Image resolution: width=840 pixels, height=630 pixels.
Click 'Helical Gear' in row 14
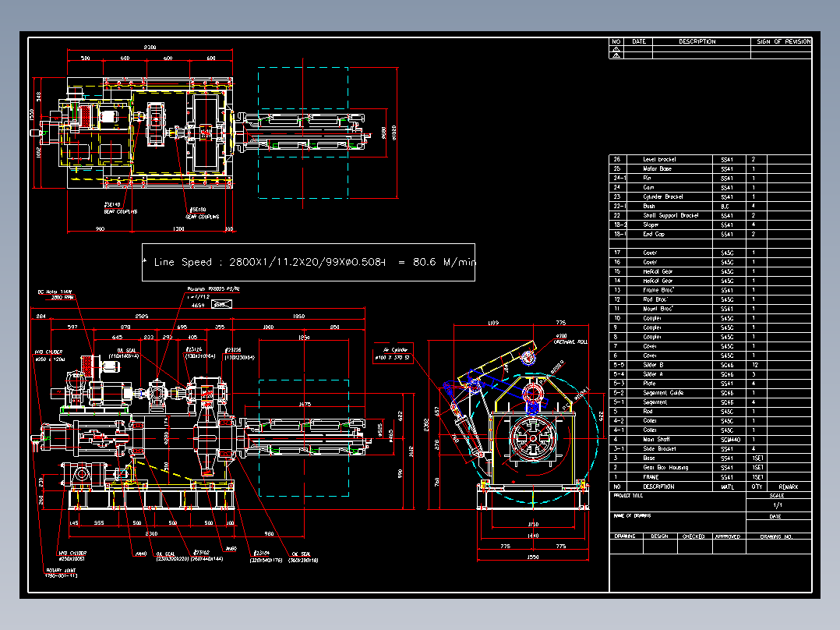[658, 281]
